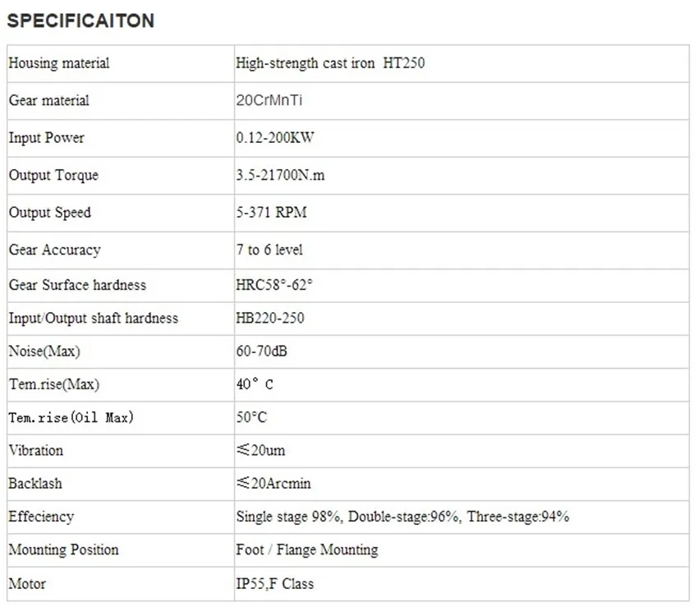The height and width of the screenshot is (616, 698).
Task: Click the 5-371 RPM speed value
Action: (271, 213)
